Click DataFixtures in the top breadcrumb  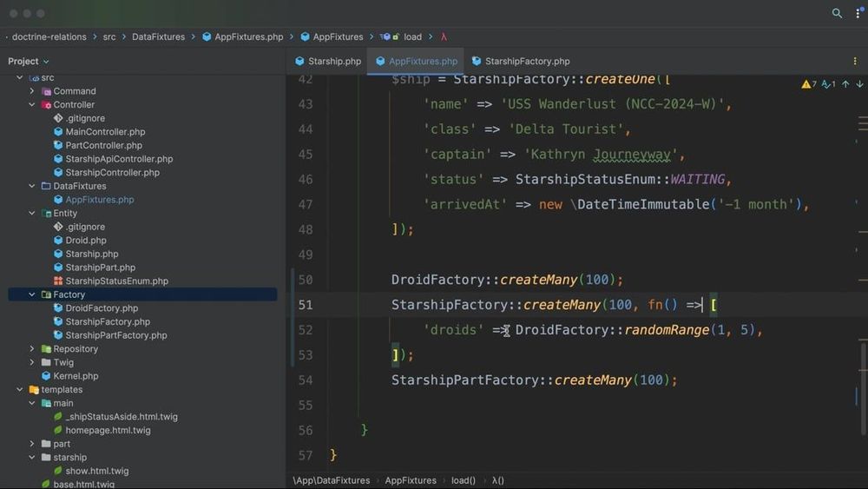[158, 36]
